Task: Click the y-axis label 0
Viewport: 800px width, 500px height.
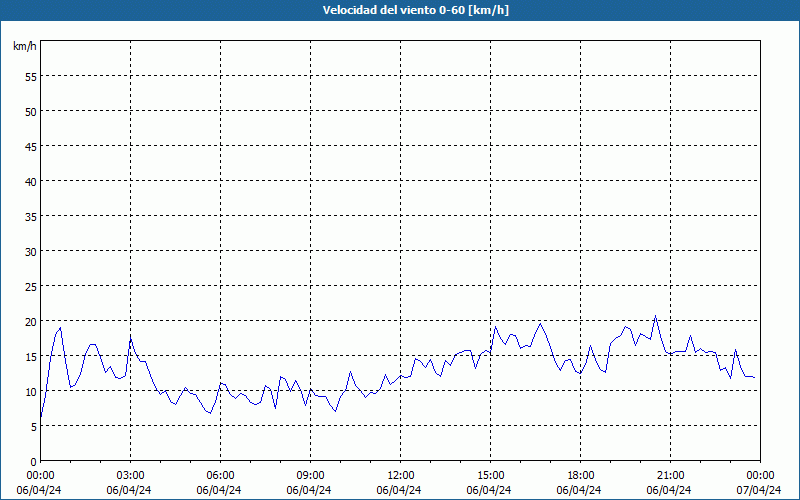Action: pos(33,462)
